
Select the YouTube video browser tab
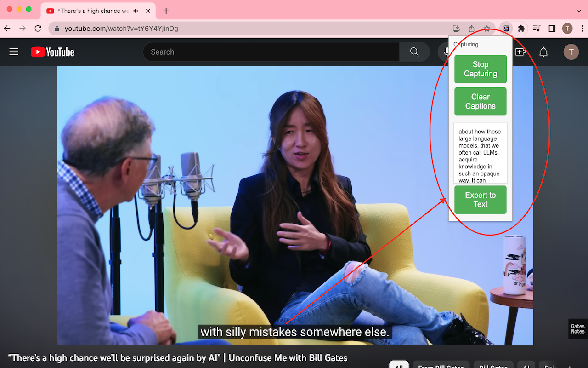98,11
